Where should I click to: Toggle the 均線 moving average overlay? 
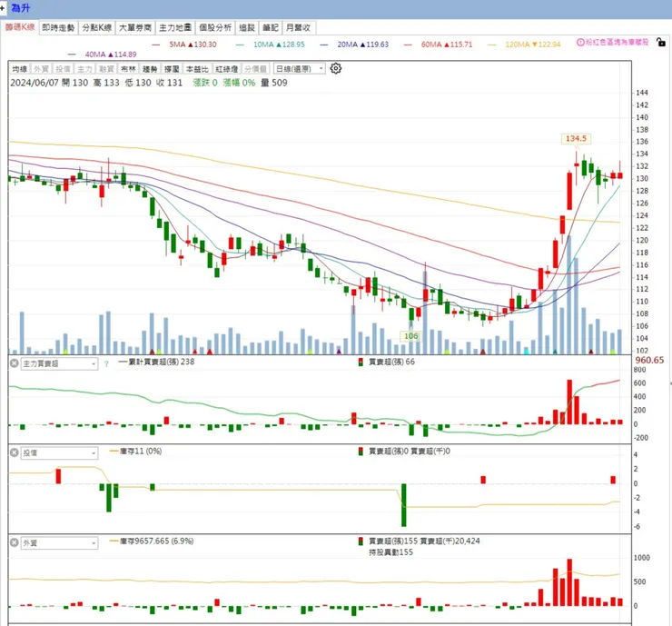point(20,69)
